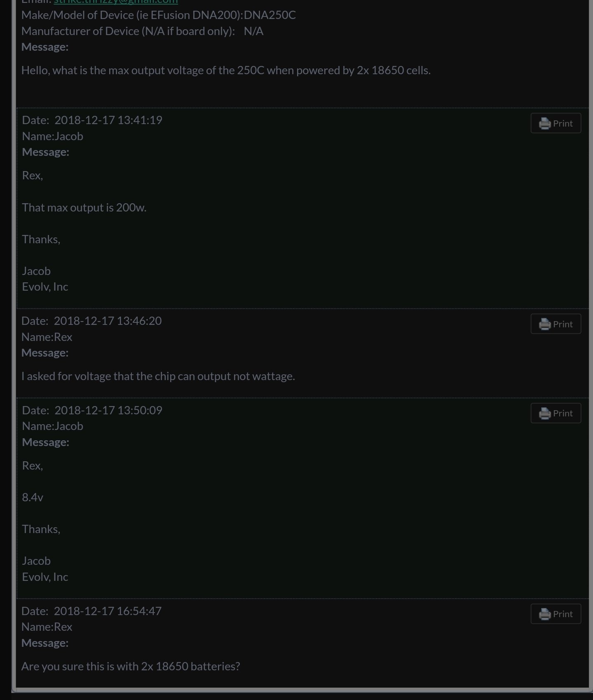593x700 pixels.
Task: Click 'Evolv, Inc' signature in the 8.4v reply
Action: (x=45, y=577)
